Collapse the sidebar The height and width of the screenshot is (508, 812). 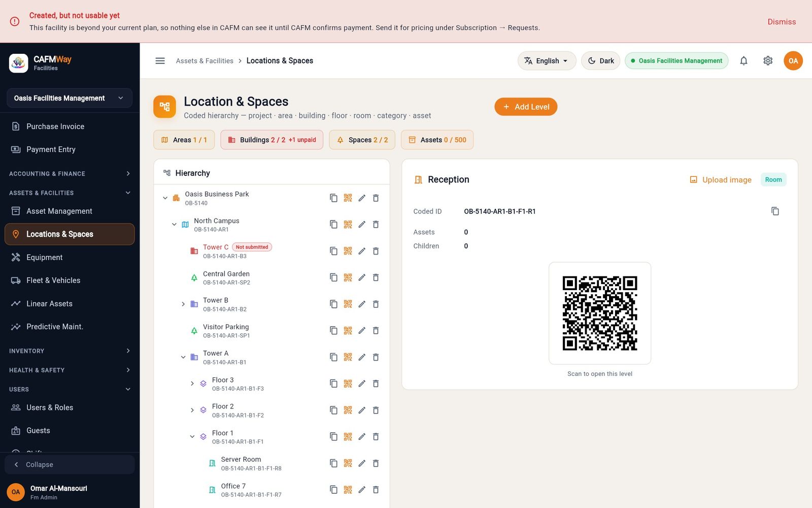(70, 465)
